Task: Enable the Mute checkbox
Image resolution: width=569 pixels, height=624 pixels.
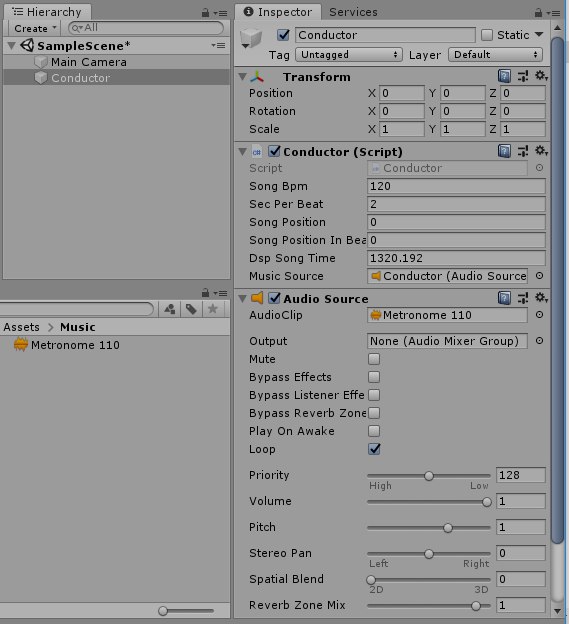Action: tap(374, 359)
